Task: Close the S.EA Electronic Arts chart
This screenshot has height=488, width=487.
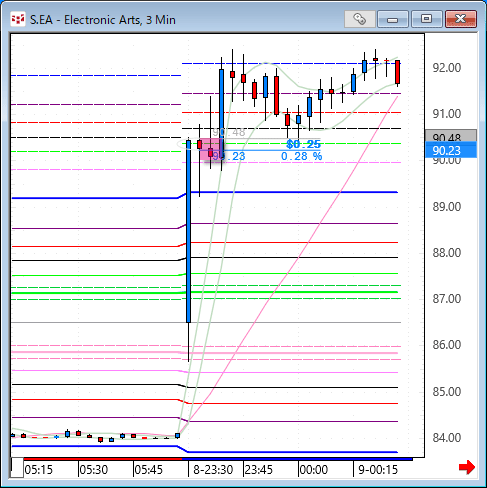Action: [x=461, y=19]
